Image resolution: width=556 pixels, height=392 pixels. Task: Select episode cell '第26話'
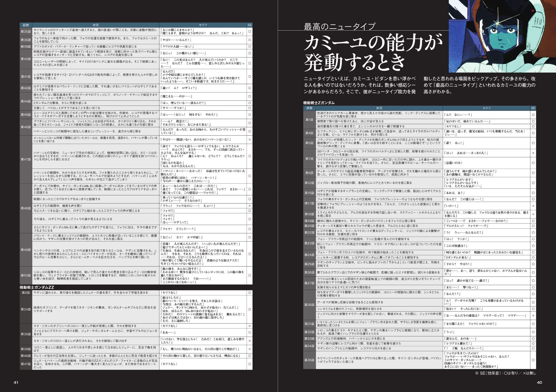click(x=309, y=272)
